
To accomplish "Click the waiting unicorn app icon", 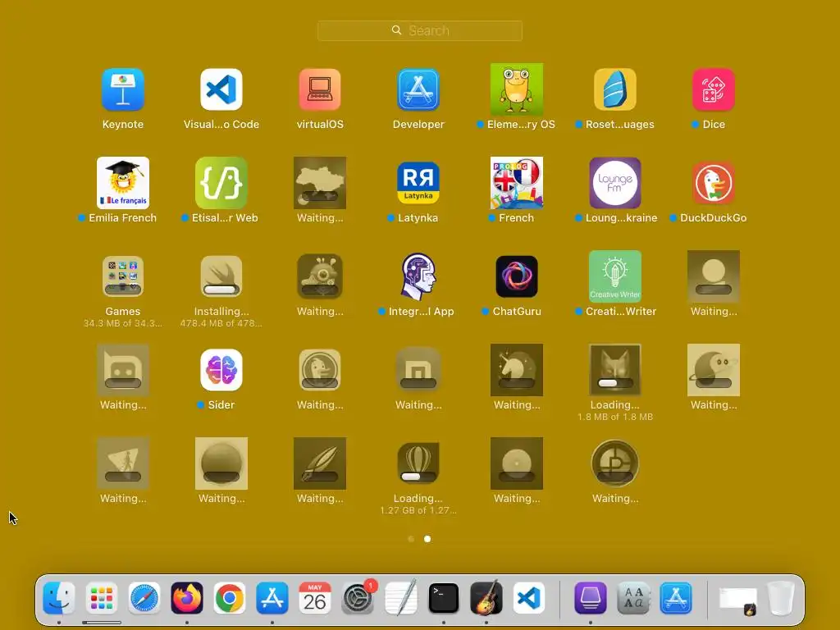I will (517, 370).
